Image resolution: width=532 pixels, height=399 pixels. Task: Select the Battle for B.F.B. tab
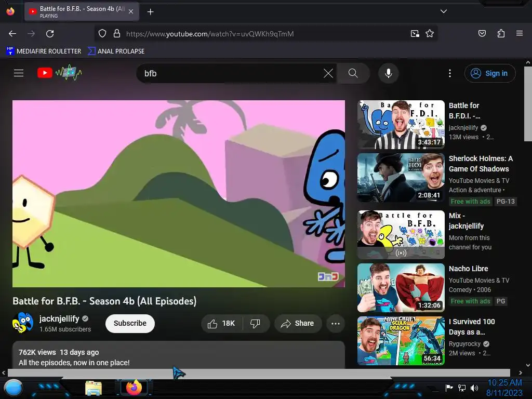pos(82,12)
